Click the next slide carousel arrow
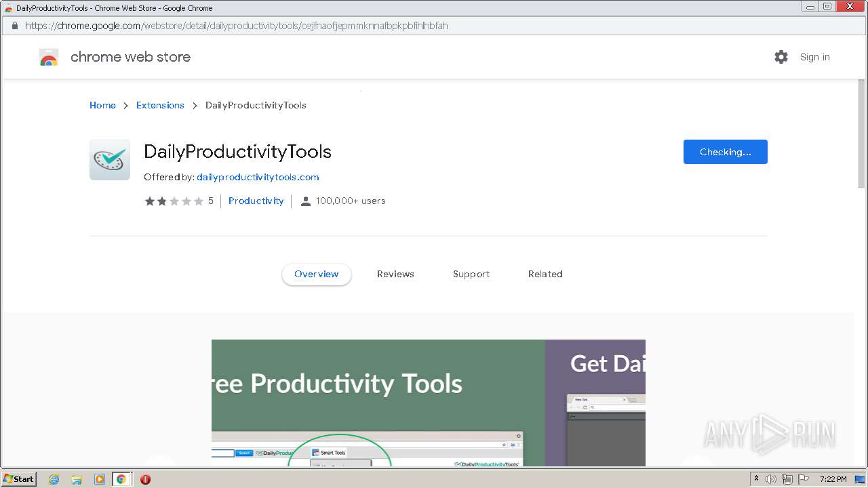The width and height of the screenshot is (868, 488). pos(696,461)
